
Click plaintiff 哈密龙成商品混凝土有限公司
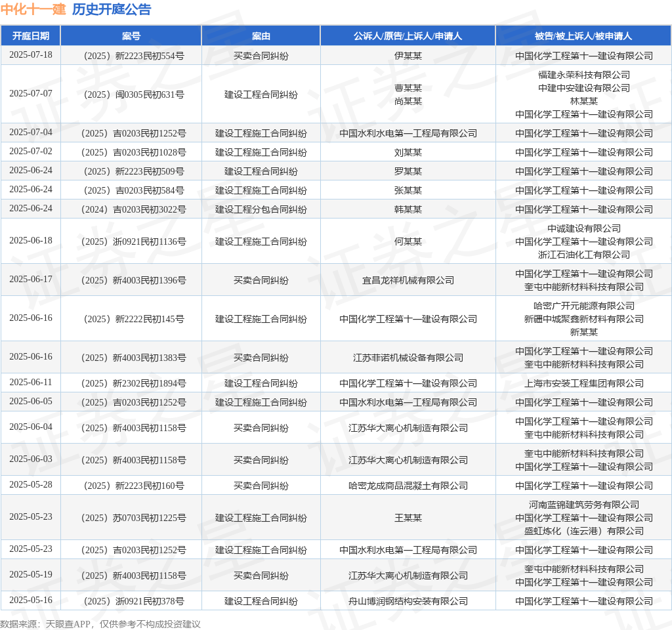click(408, 485)
